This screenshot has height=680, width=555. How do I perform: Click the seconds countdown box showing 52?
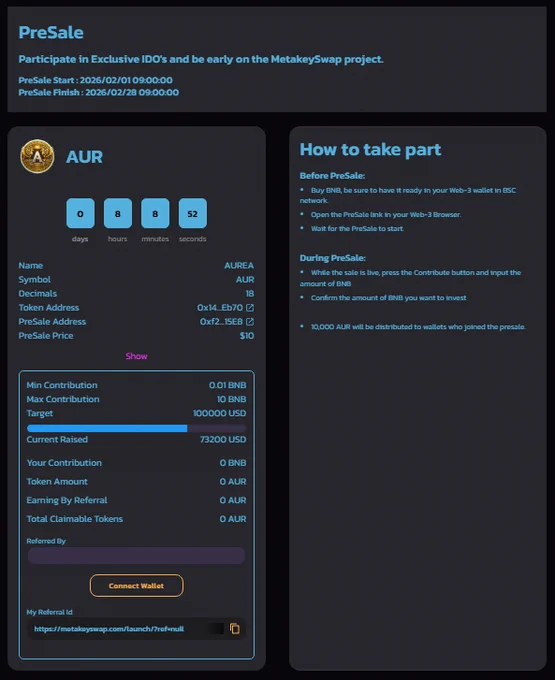(193, 213)
